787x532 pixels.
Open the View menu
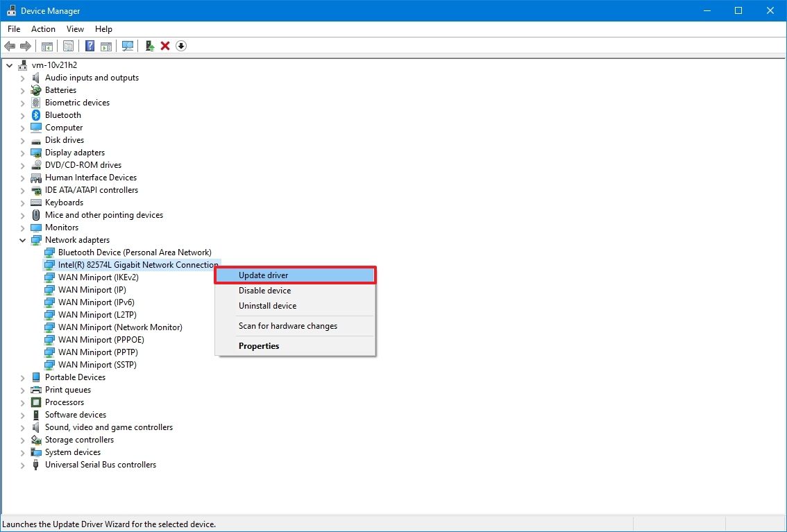[75, 29]
